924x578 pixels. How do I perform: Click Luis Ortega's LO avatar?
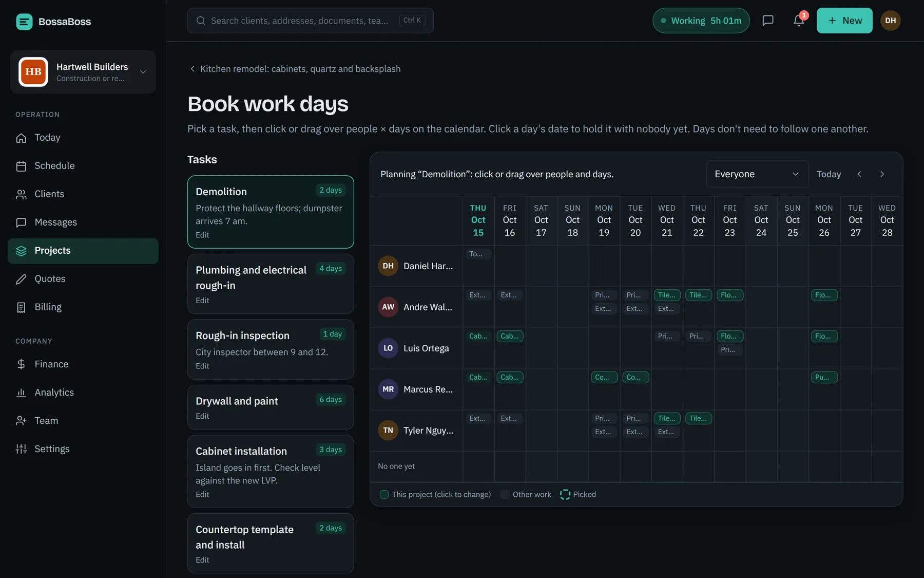(x=388, y=348)
